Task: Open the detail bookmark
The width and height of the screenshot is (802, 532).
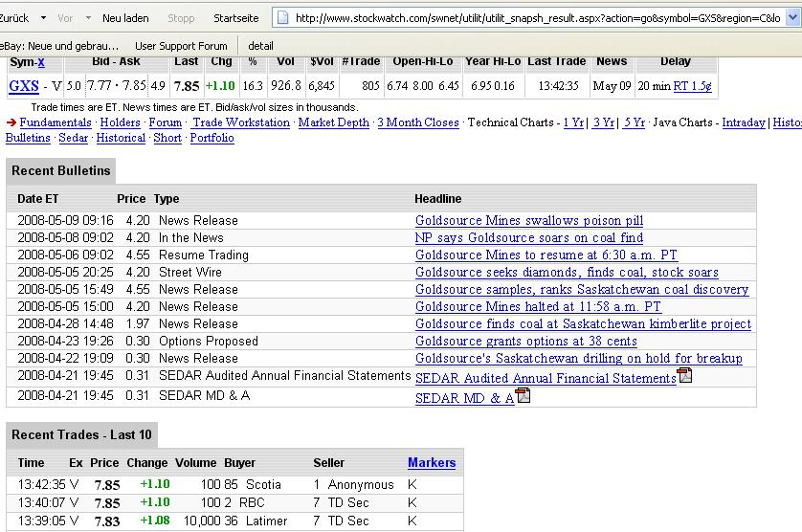Action: click(x=260, y=46)
